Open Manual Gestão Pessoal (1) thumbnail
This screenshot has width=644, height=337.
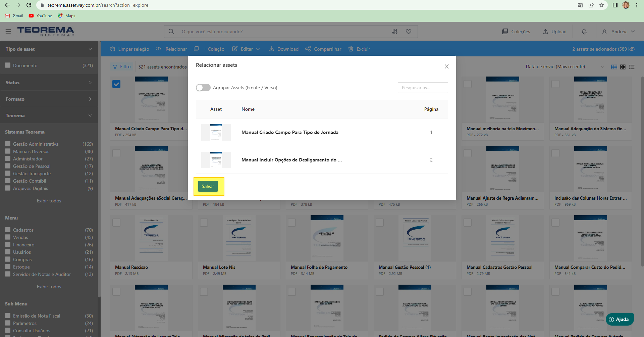click(415, 238)
